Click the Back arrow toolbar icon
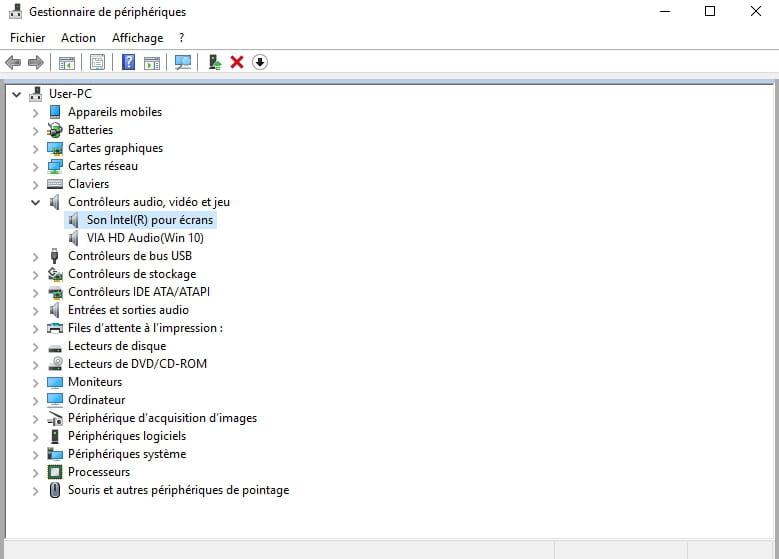 [13, 63]
